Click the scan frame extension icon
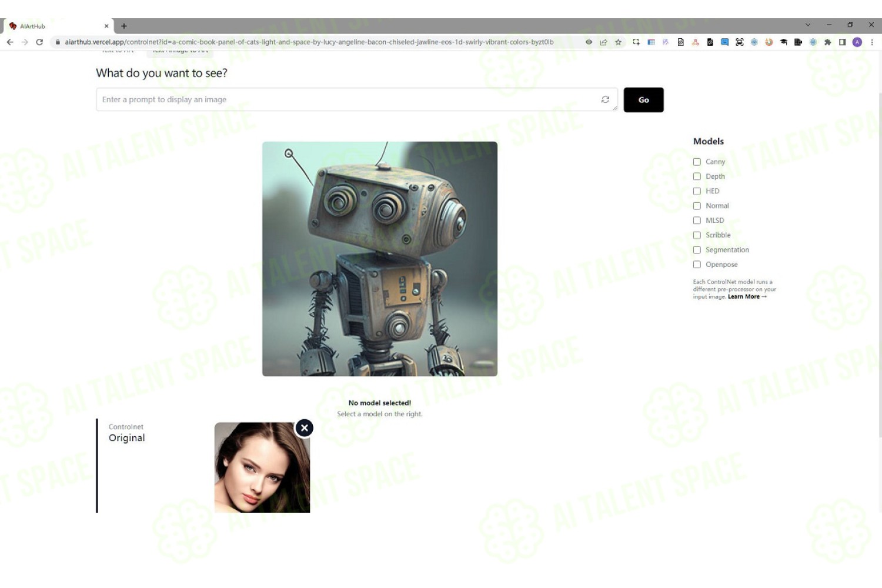 click(x=739, y=42)
